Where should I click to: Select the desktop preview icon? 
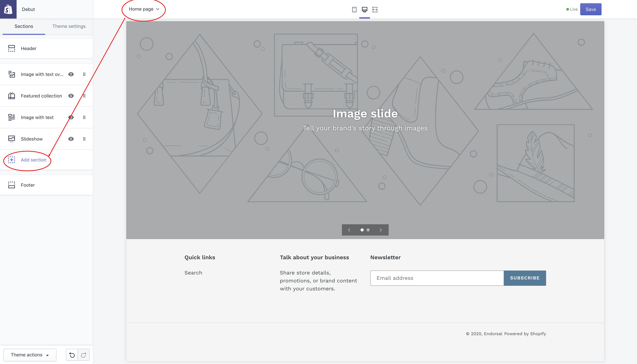[365, 9]
